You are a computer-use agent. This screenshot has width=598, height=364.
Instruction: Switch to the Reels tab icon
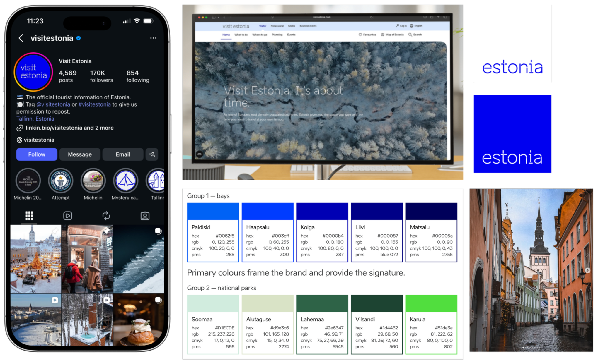(x=68, y=216)
